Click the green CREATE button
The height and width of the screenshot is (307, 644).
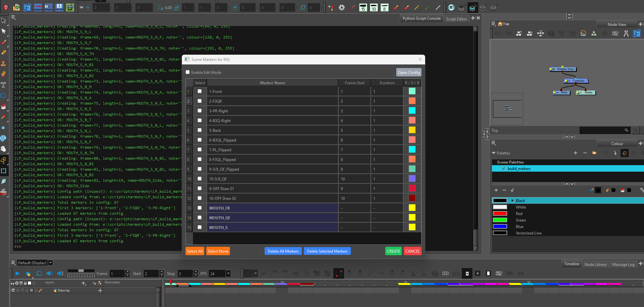click(393, 251)
